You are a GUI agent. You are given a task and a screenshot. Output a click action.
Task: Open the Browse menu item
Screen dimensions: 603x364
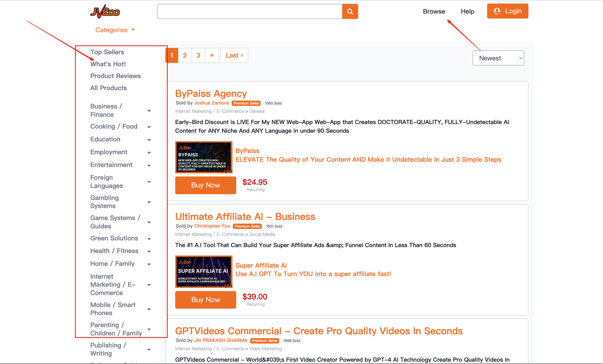click(x=434, y=11)
